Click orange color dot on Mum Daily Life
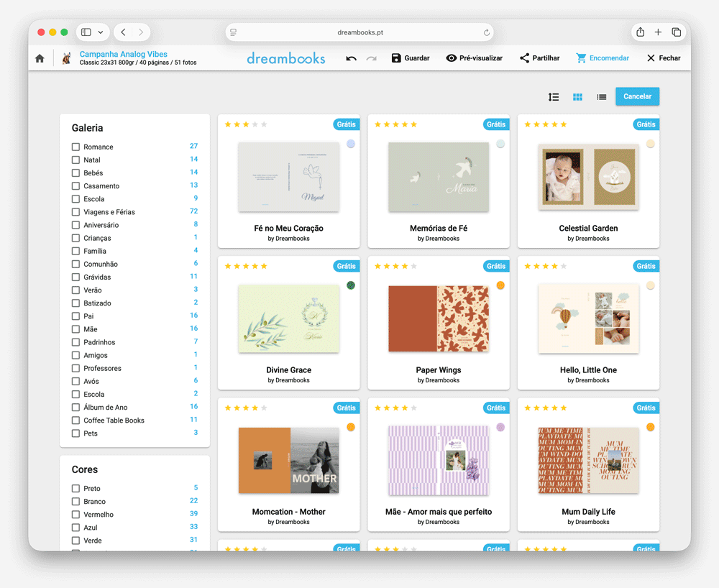 click(x=650, y=427)
